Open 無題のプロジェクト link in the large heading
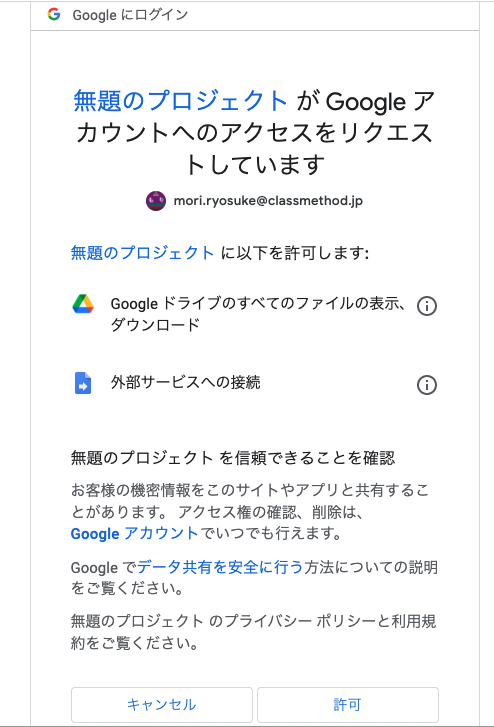The height and width of the screenshot is (727, 494). [181, 101]
